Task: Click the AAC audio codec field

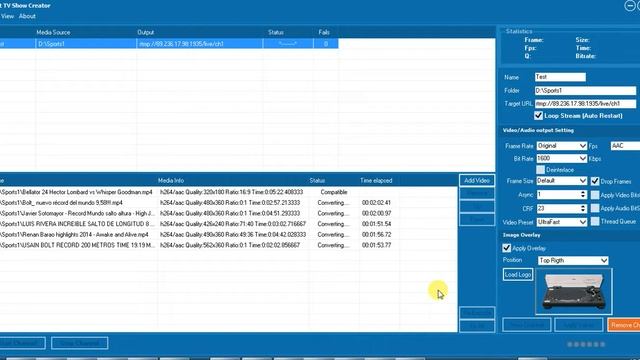Action: click(x=625, y=146)
